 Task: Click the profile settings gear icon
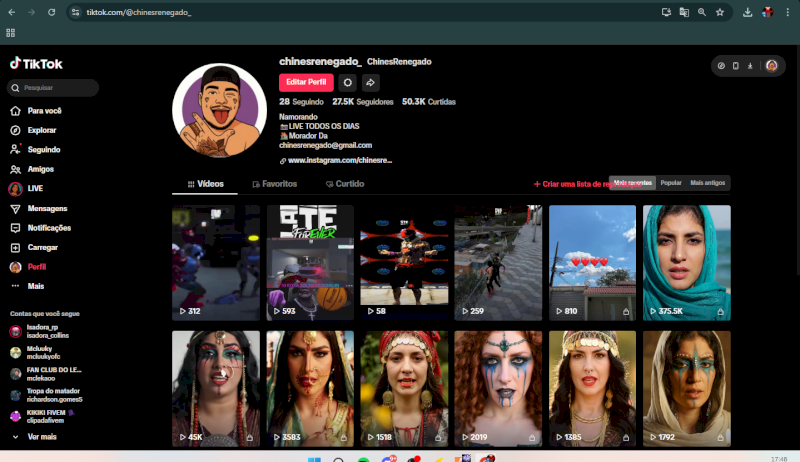[347, 83]
